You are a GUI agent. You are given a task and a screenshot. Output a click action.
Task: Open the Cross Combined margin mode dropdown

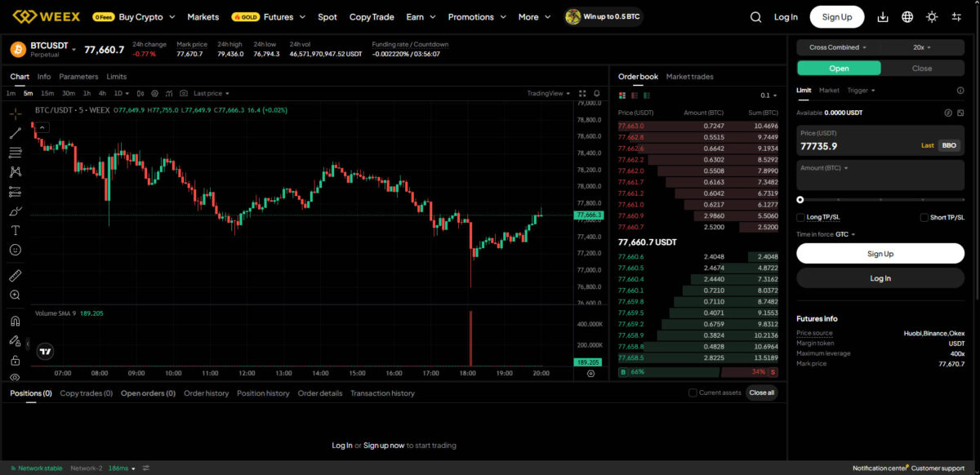point(839,47)
